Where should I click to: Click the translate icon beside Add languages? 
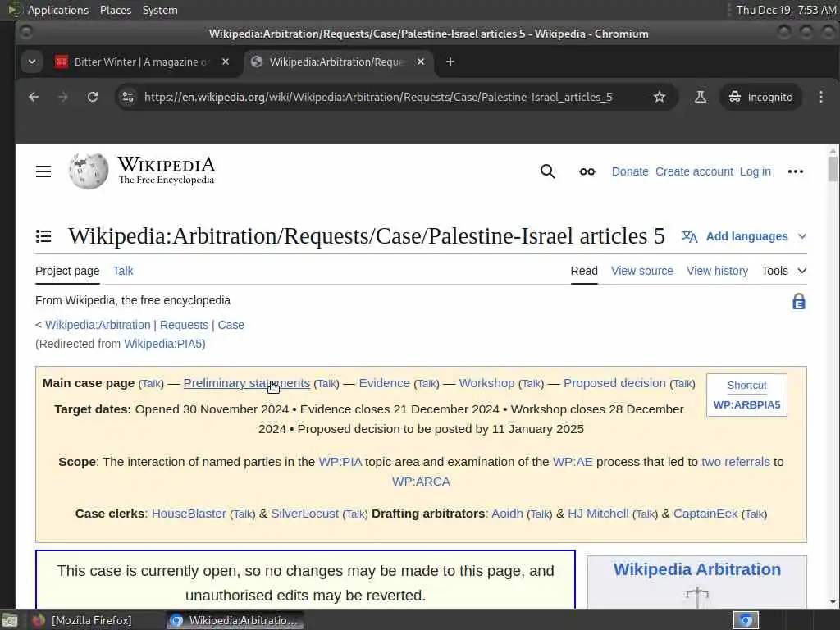pyautogui.click(x=689, y=236)
